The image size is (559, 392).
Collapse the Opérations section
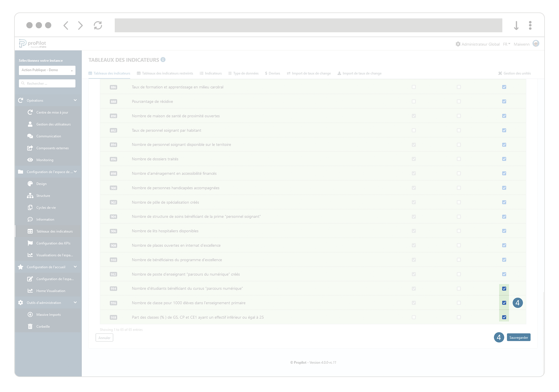coord(75,100)
